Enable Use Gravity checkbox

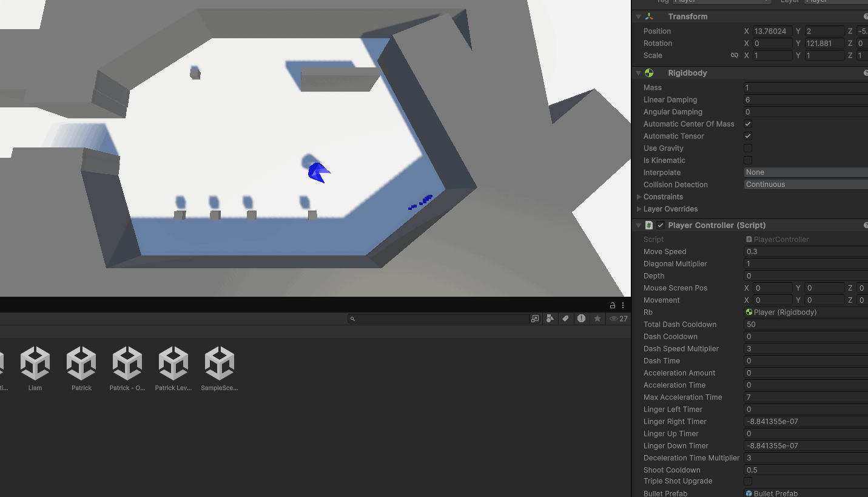coord(748,148)
